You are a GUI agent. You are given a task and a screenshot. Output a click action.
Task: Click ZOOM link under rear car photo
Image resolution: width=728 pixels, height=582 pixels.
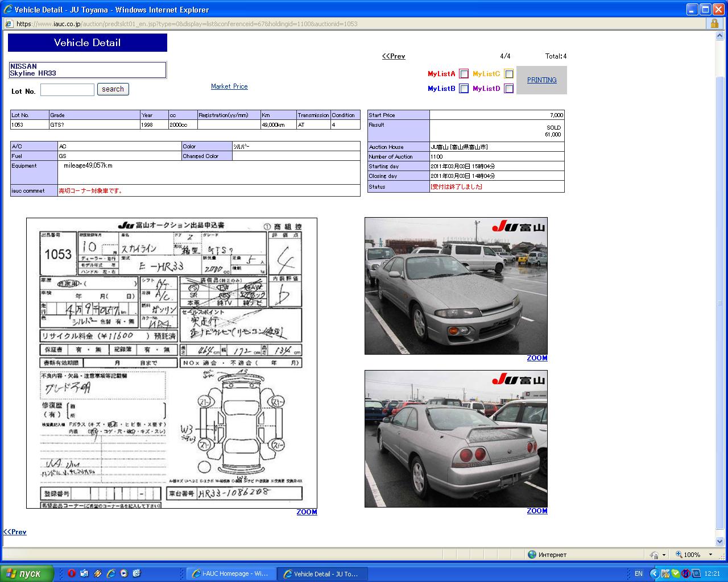pyautogui.click(x=537, y=511)
